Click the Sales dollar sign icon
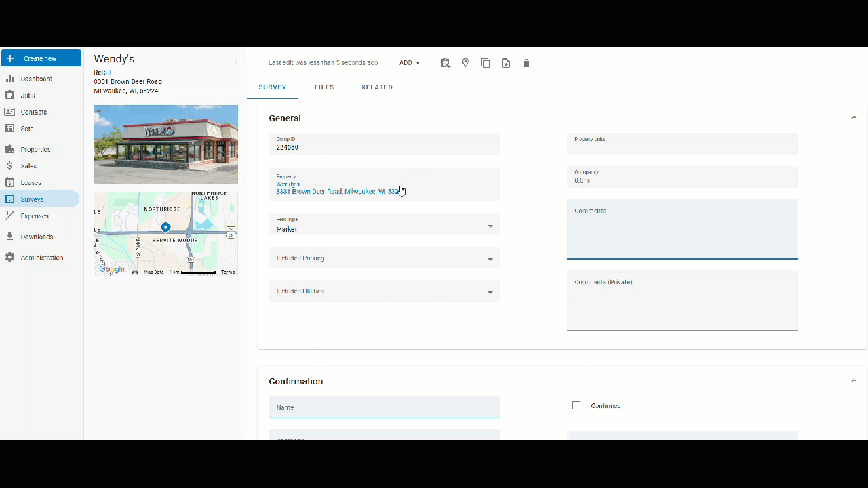868x488 pixels. pyautogui.click(x=9, y=166)
